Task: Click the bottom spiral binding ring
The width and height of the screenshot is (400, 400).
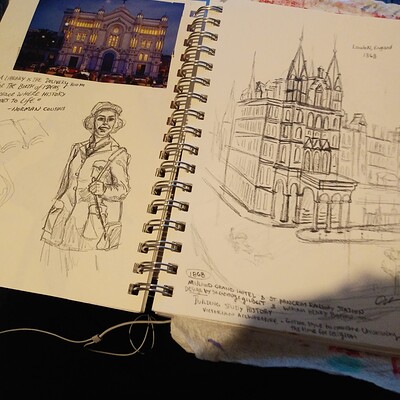Action: pos(151,289)
